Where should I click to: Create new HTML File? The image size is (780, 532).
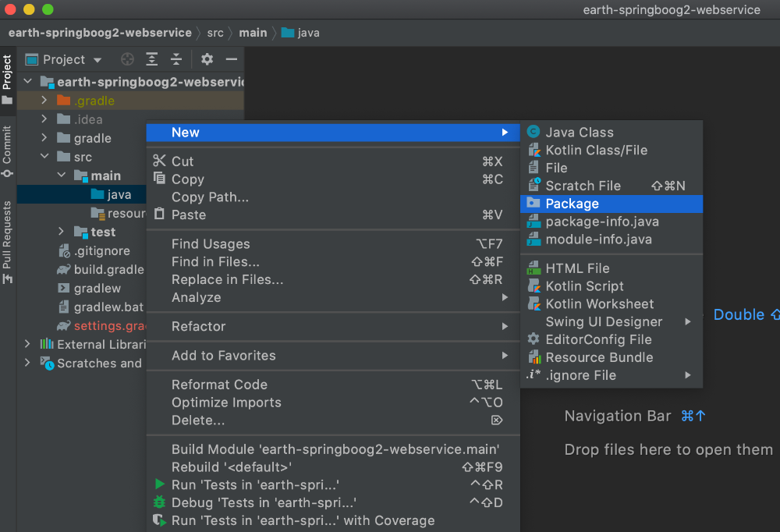click(612, 269)
